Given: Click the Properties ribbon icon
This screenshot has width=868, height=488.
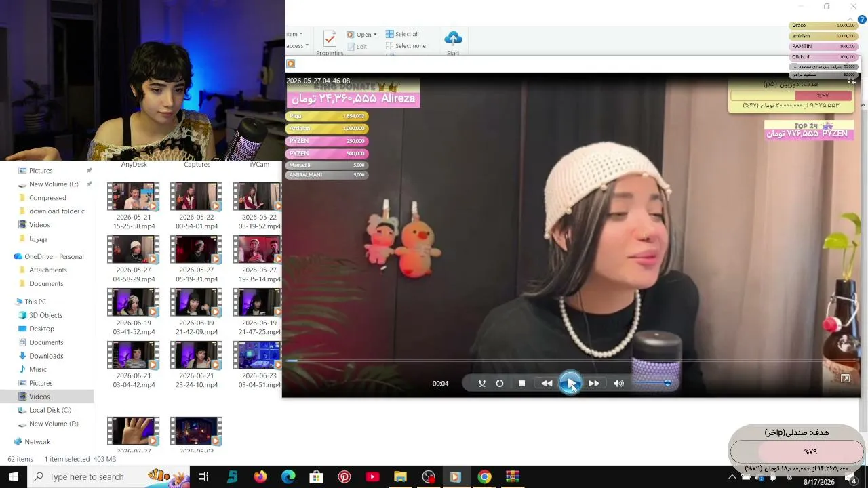Looking at the screenshot, I should pyautogui.click(x=330, y=43).
